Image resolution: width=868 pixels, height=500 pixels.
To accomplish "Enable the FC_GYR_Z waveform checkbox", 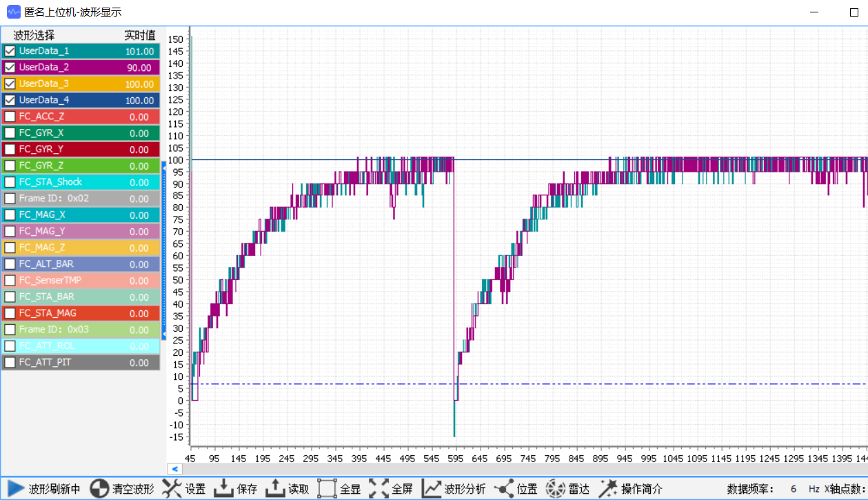I will (x=10, y=166).
